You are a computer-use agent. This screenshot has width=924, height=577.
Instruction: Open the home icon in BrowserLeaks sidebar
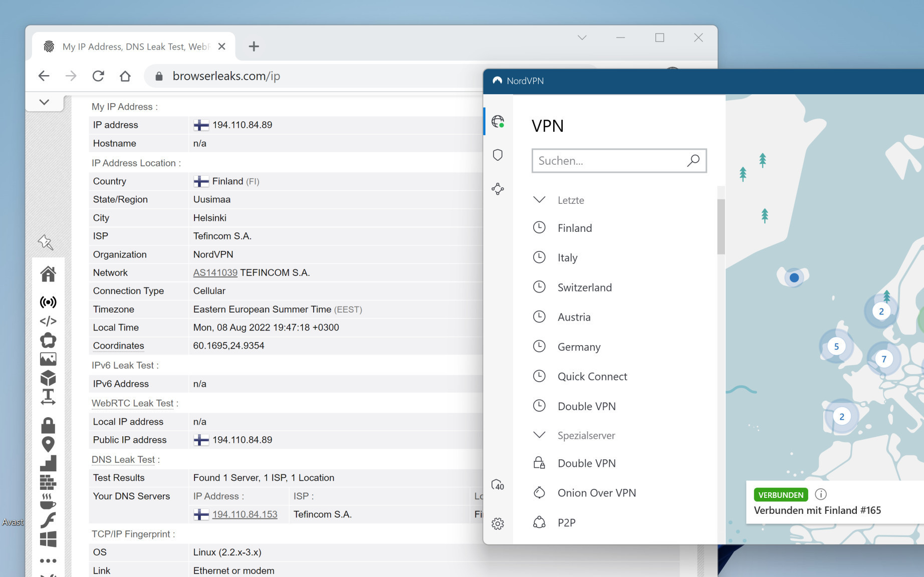pyautogui.click(x=48, y=274)
